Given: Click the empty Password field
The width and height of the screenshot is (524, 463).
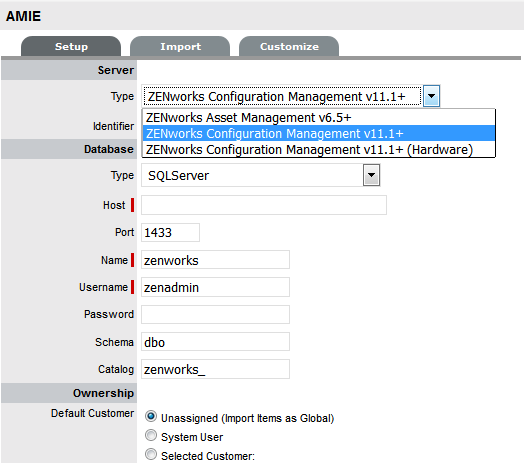Looking at the screenshot, I should tap(215, 314).
